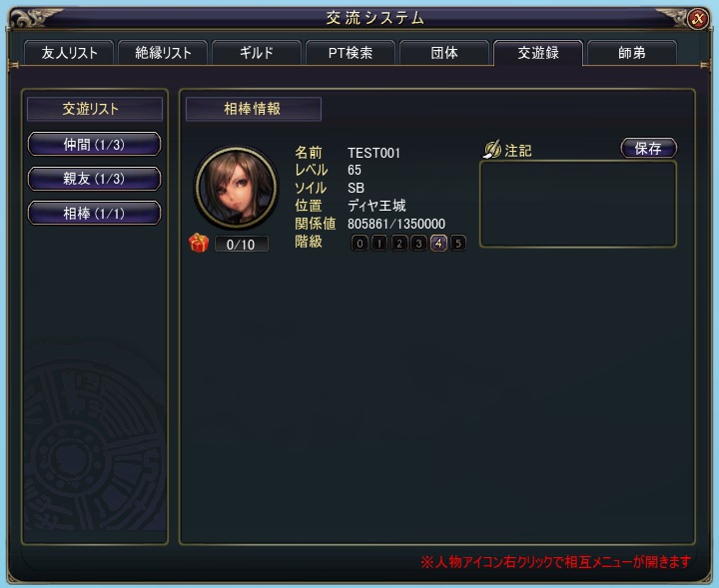Switch to the 師弟 tab

click(632, 53)
